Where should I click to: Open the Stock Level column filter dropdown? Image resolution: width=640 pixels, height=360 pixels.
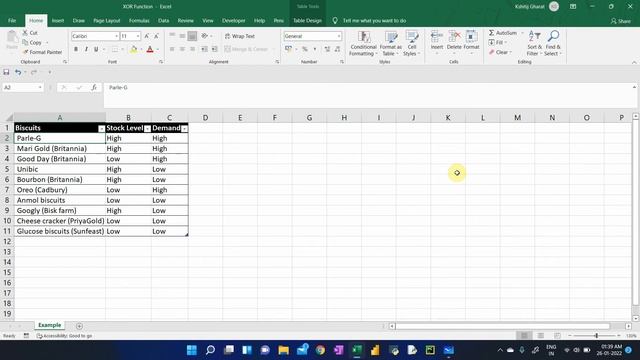click(147, 129)
